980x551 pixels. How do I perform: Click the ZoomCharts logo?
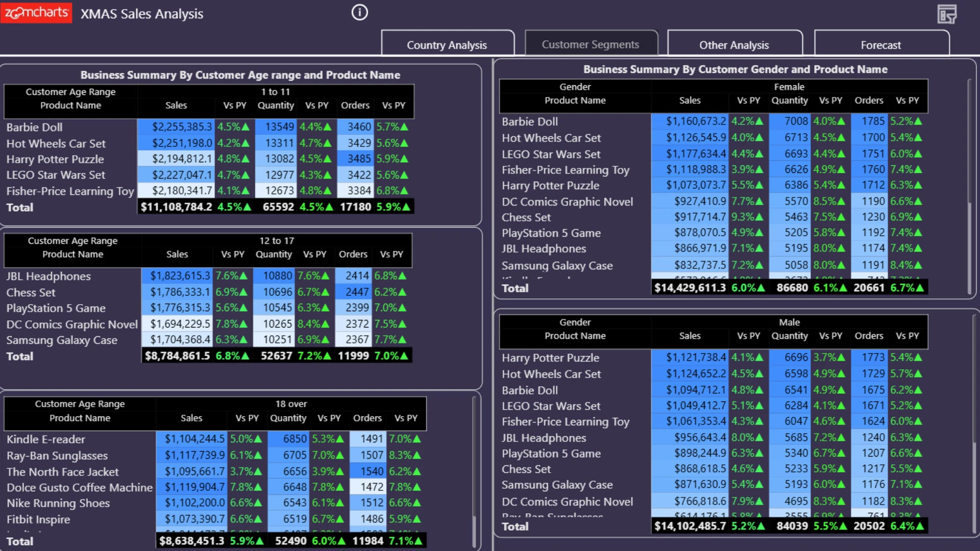[36, 13]
